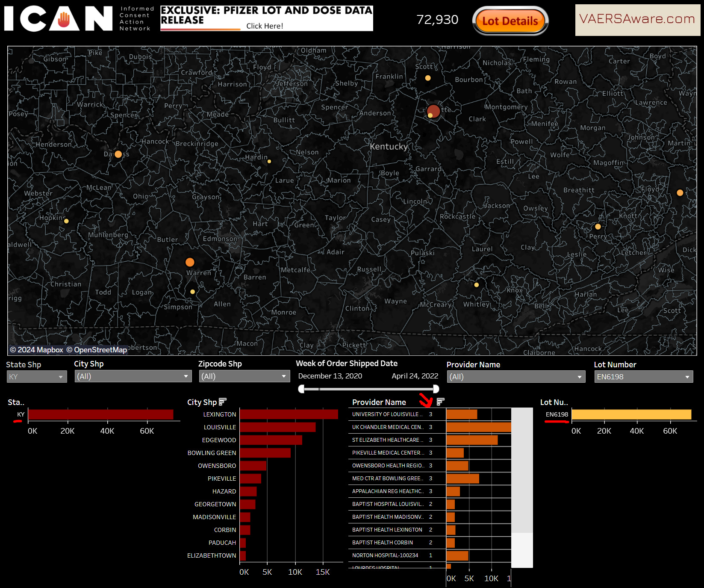Viewport: 704px width, 588px height.
Task: Click the MADISONVILLE city label
Action: tap(214, 517)
